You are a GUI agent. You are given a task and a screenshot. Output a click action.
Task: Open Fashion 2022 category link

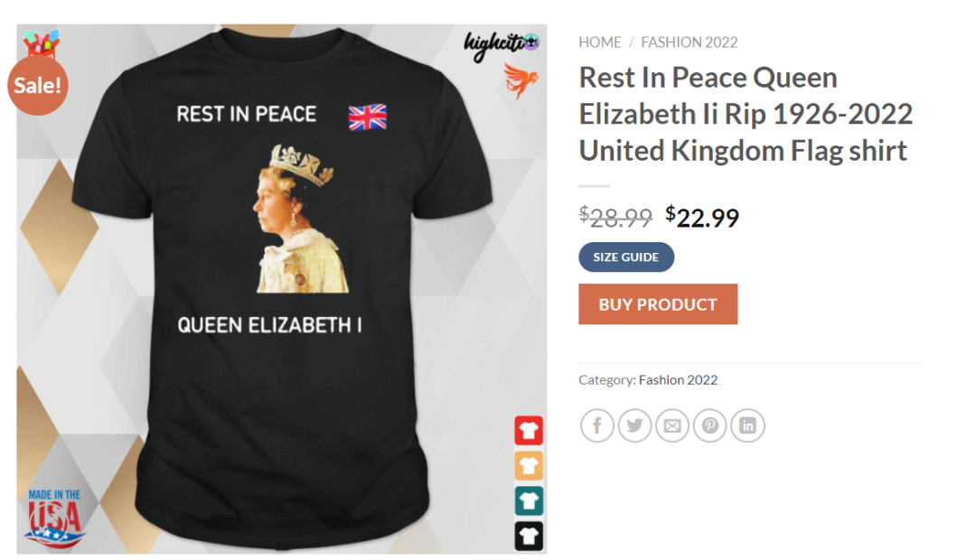[x=678, y=379]
